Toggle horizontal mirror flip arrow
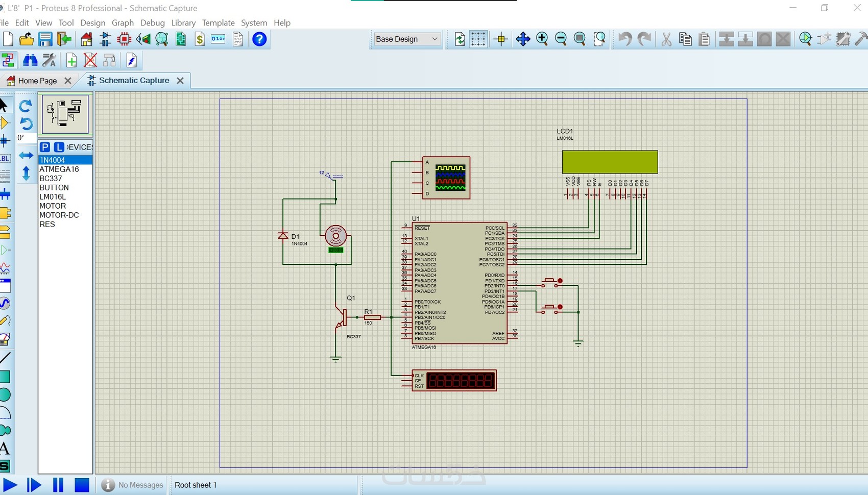Image resolution: width=868 pixels, height=495 pixels. (x=26, y=155)
